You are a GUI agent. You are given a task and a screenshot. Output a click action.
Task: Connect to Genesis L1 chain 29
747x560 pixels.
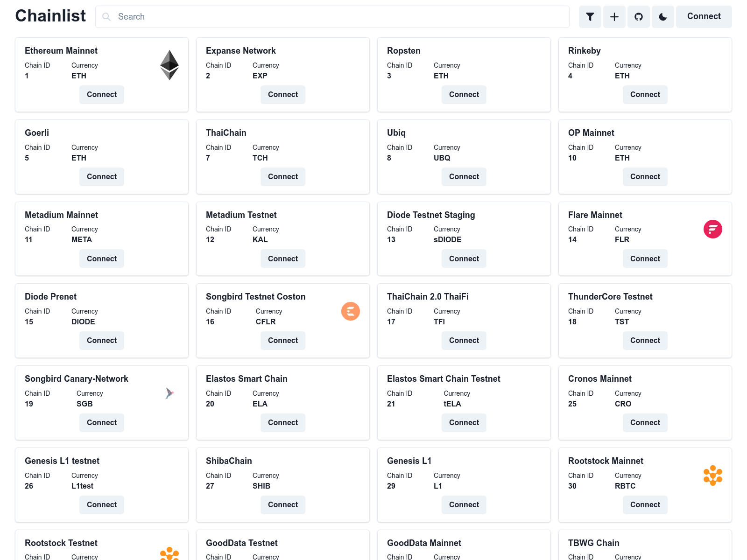464,505
